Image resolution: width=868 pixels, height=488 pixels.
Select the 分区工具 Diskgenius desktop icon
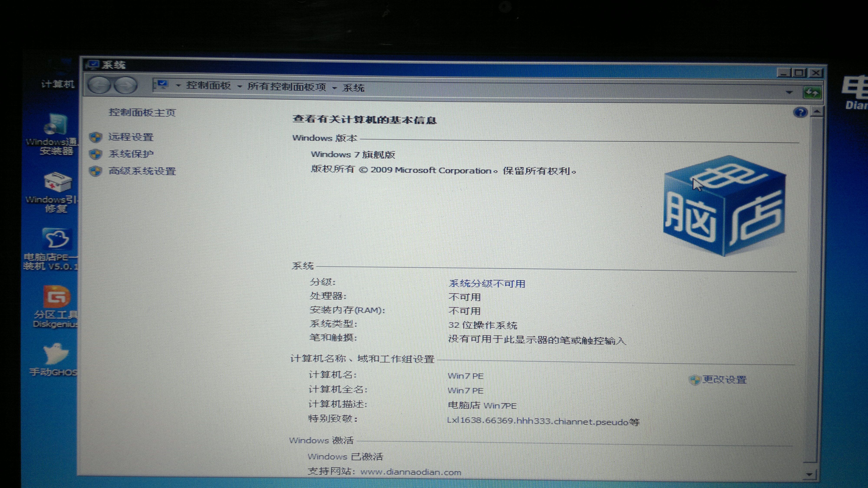(x=56, y=307)
